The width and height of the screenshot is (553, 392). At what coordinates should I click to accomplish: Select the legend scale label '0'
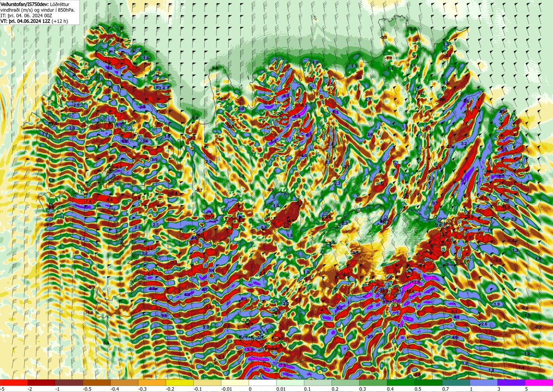click(x=250, y=389)
